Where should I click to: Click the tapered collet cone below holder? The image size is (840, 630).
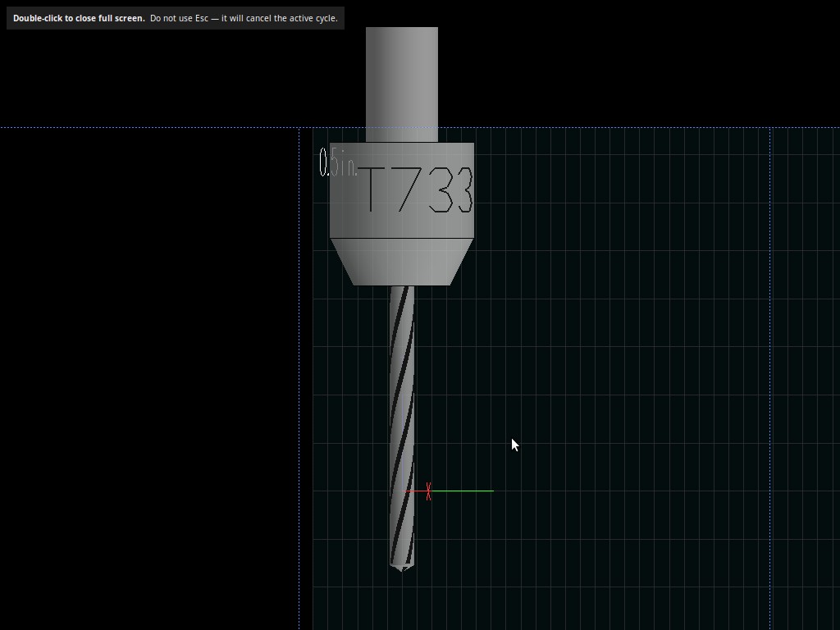[402, 262]
